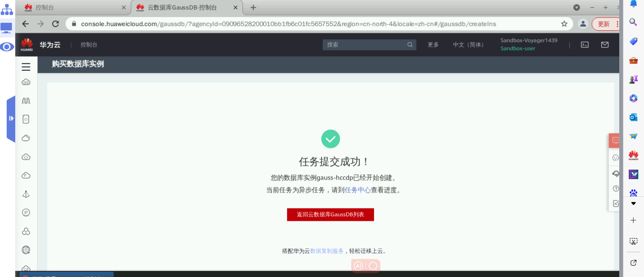Click the lock site info icon in address bar
Screen dimensions: 644x277
(x=73, y=24)
